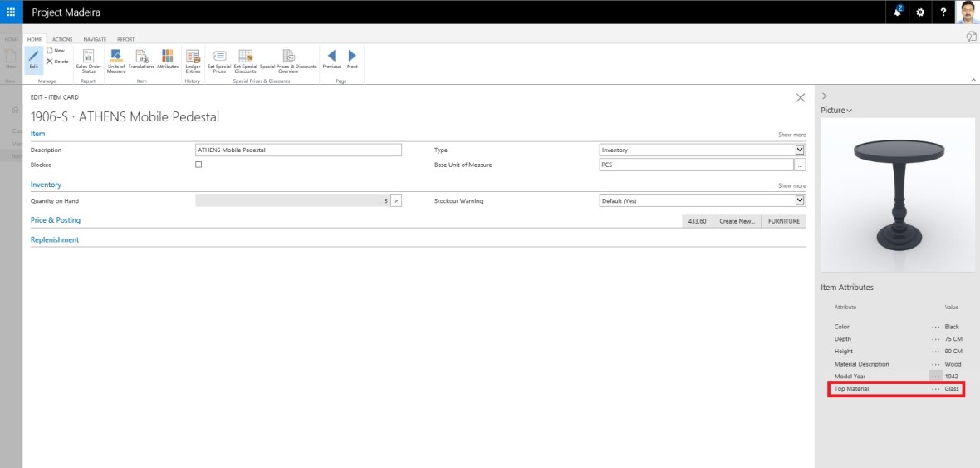The image size is (980, 468).
Task: Expand the Stockout Warning dropdown
Action: [x=800, y=200]
